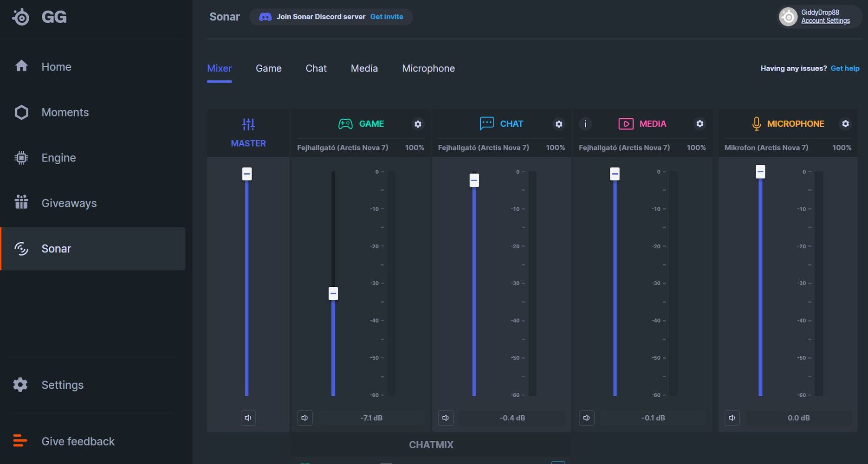Switch to the Game tab
Image resolution: width=868 pixels, height=464 pixels.
tap(268, 69)
